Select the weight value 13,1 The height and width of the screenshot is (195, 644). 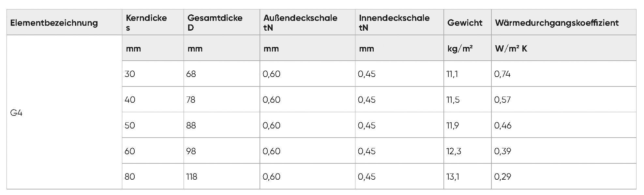453,177
